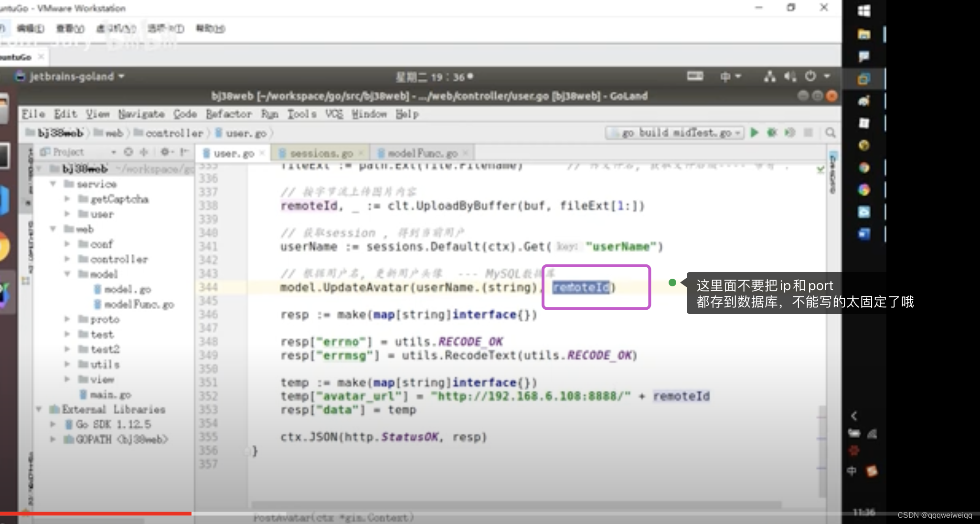Start debugging with the Debug icon
Image resolution: width=980 pixels, height=524 pixels.
tap(772, 133)
